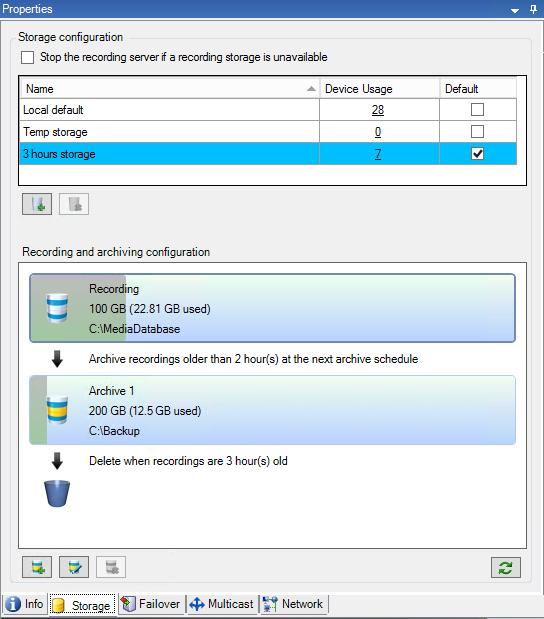The width and height of the screenshot is (544, 619).
Task: Click the Device Usage column header
Action: click(x=379, y=89)
